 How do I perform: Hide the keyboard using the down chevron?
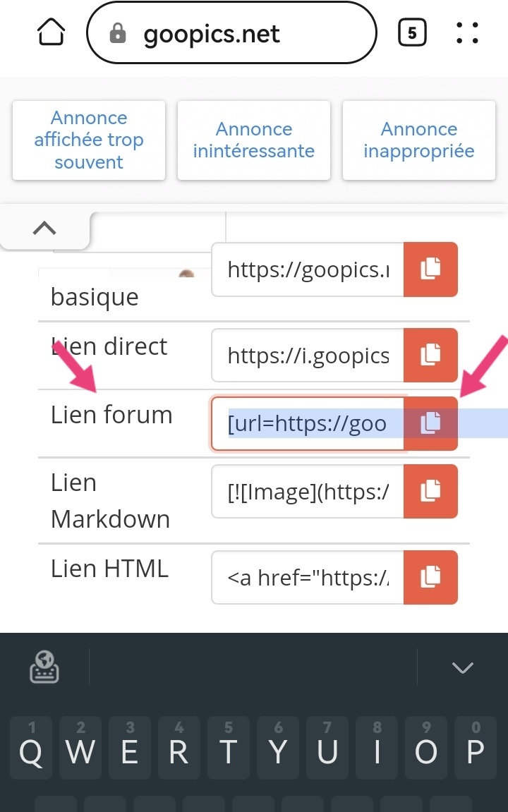[x=463, y=667]
